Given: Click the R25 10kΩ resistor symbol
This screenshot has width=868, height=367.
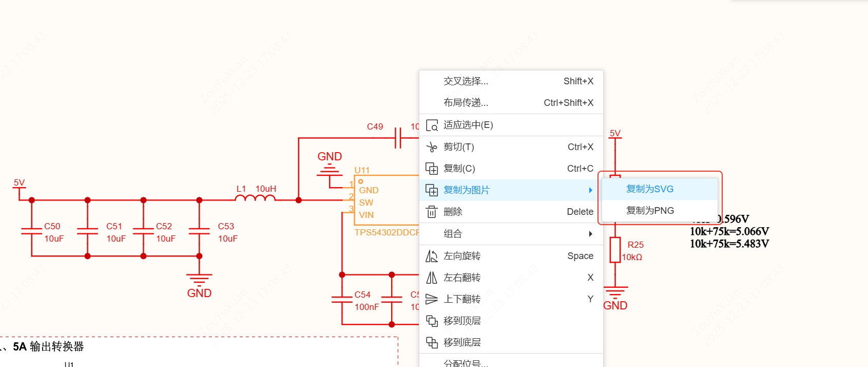Looking at the screenshot, I should 615,250.
